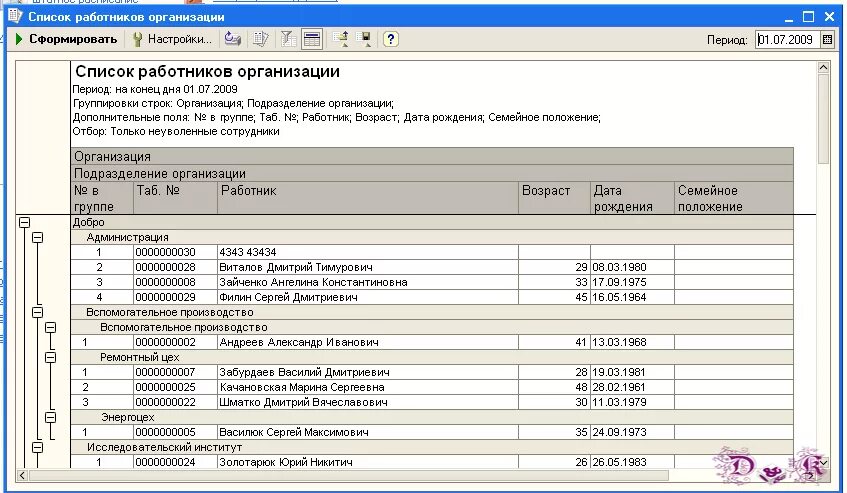Select Шматко Дмитрий Вячеславович
This screenshot has width=847, height=493.
coord(303,402)
